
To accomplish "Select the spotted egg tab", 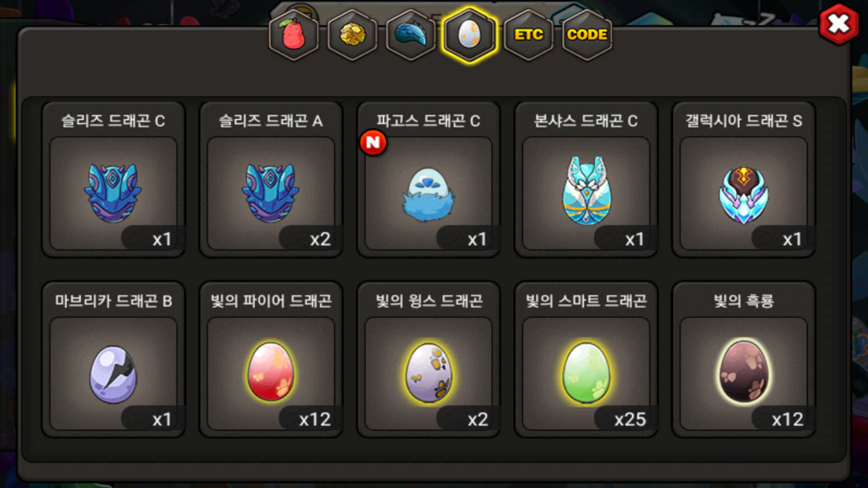I will 469,35.
